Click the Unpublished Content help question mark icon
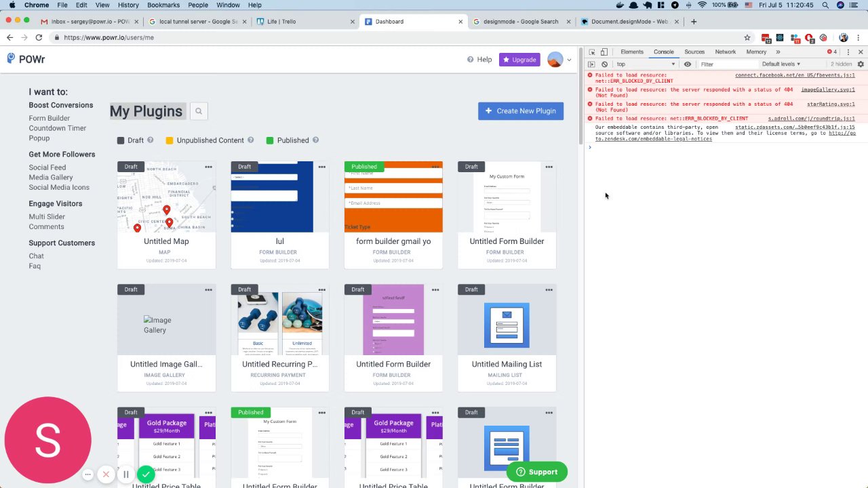The height and width of the screenshot is (488, 868). pyautogui.click(x=251, y=140)
